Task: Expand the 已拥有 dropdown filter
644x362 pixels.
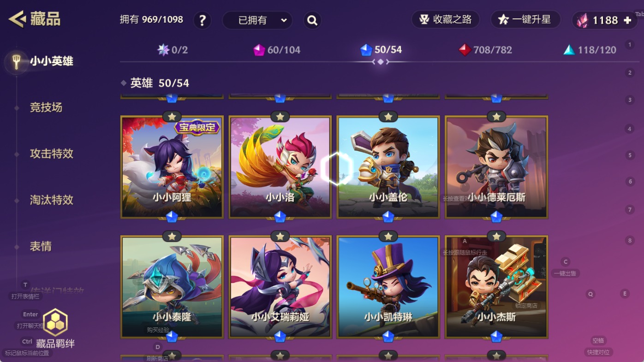Action: 257,20
